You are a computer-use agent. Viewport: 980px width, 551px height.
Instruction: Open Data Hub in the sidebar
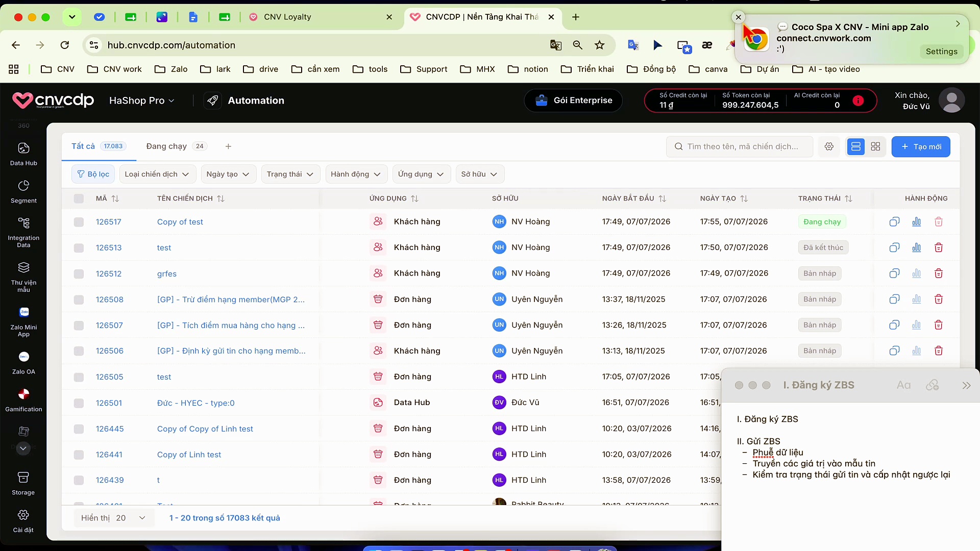(23, 154)
